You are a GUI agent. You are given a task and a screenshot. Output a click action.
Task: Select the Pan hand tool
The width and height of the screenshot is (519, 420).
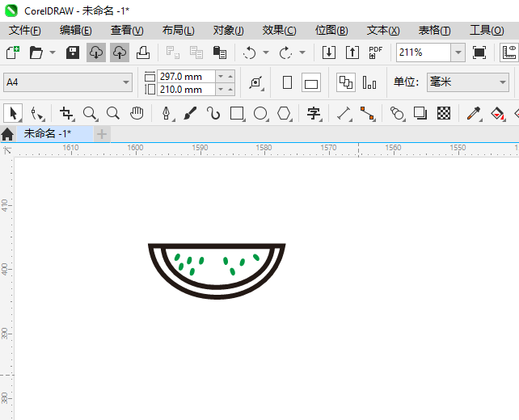pyautogui.click(x=137, y=113)
